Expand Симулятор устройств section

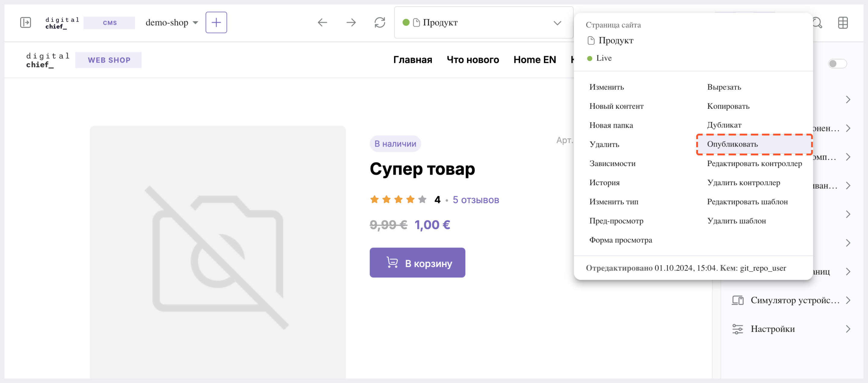848,300
